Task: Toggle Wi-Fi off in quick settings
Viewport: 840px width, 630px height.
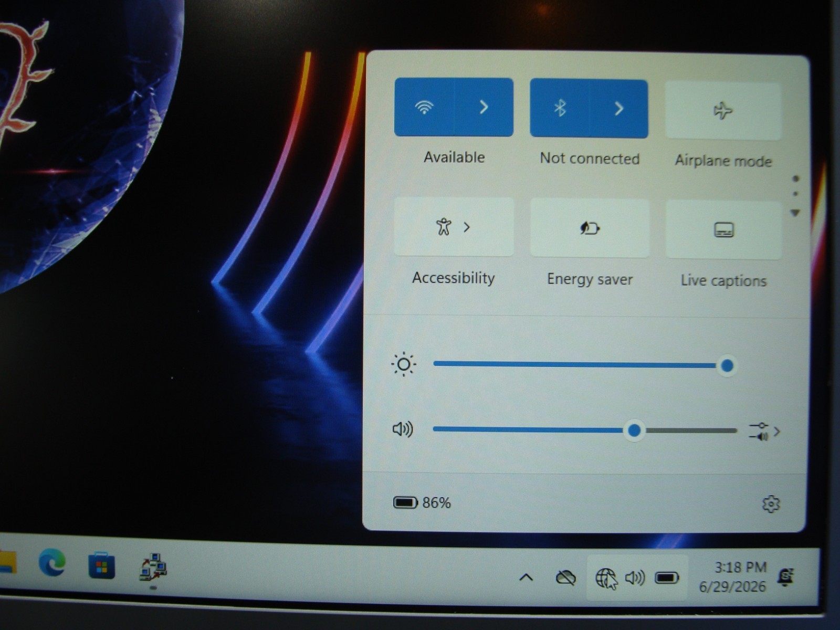Action: pos(424,107)
